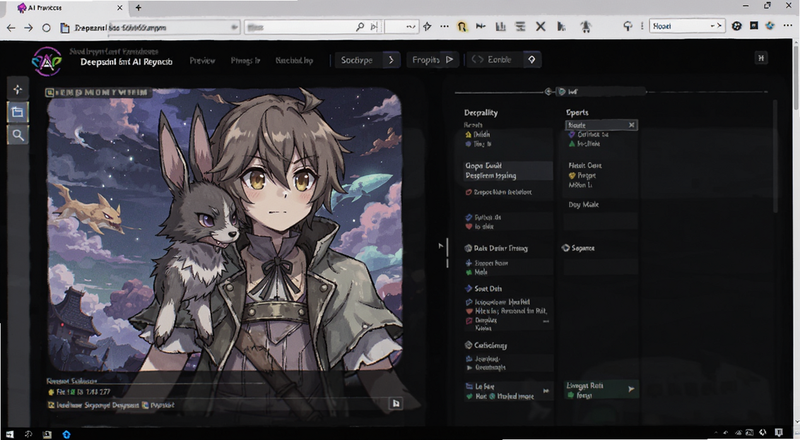Expand the chevron beside Soctiype
The width and height of the screenshot is (800, 440).
[x=391, y=60]
